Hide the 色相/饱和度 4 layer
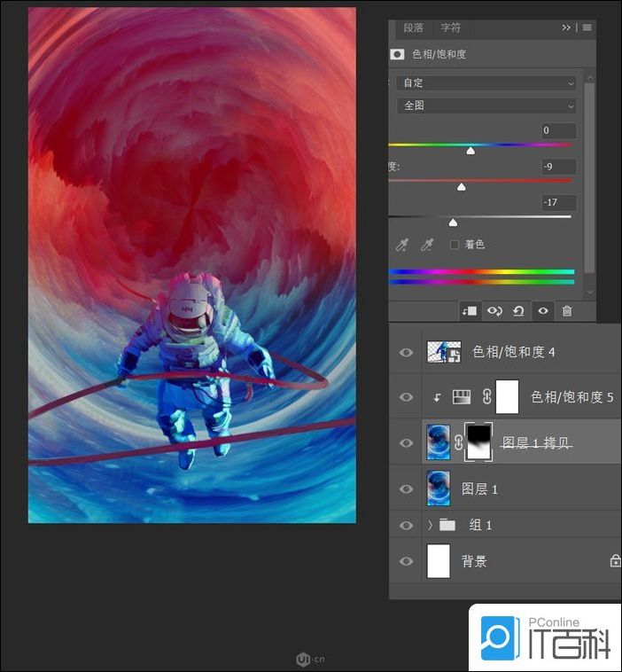Image resolution: width=622 pixels, height=672 pixels. 406,352
